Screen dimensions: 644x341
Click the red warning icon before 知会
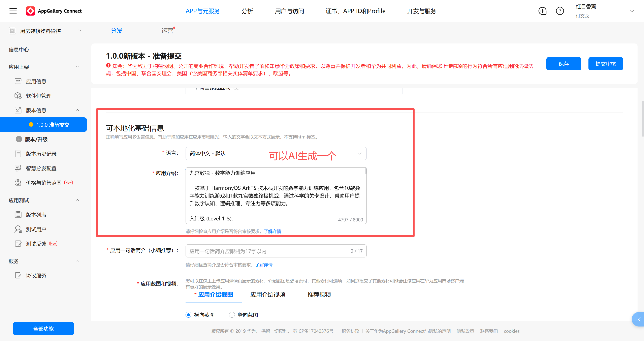(108, 65)
